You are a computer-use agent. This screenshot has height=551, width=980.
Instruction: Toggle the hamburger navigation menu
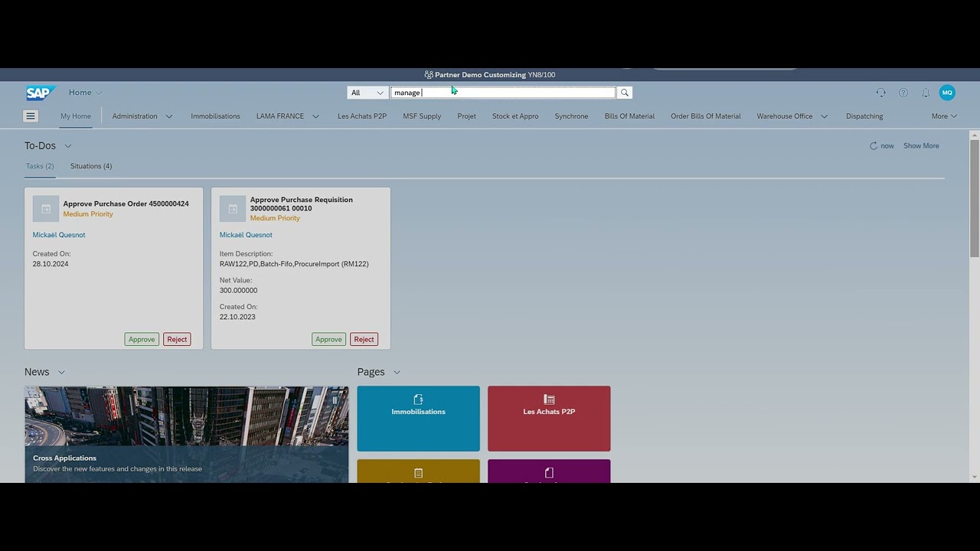pyautogui.click(x=31, y=116)
